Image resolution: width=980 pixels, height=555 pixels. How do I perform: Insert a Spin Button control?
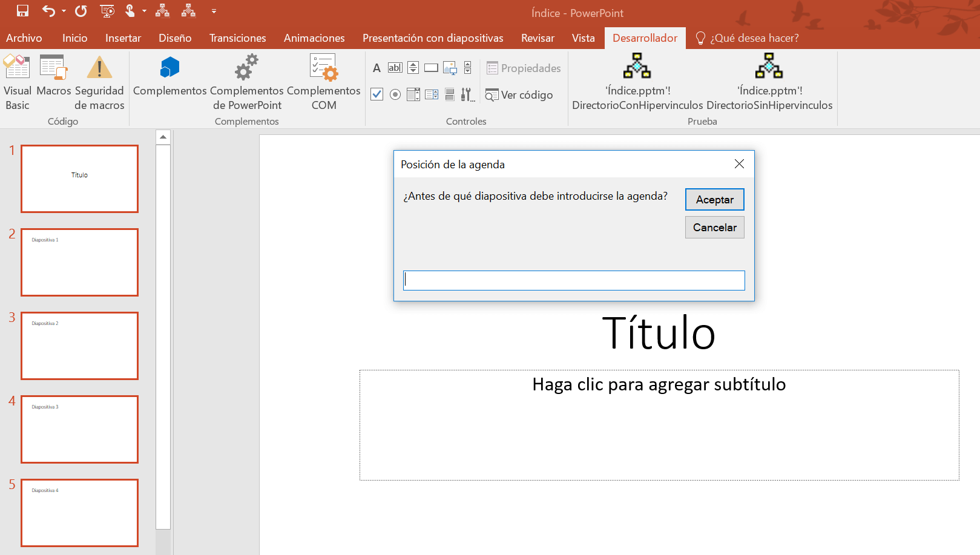(413, 68)
